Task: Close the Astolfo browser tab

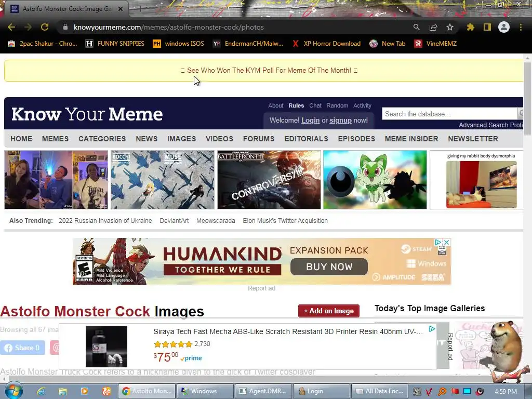Action: click(x=121, y=9)
